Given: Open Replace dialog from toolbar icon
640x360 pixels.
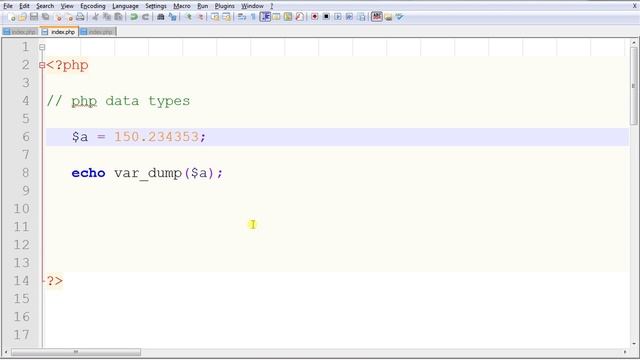Looking at the screenshot, I should pos(172,17).
